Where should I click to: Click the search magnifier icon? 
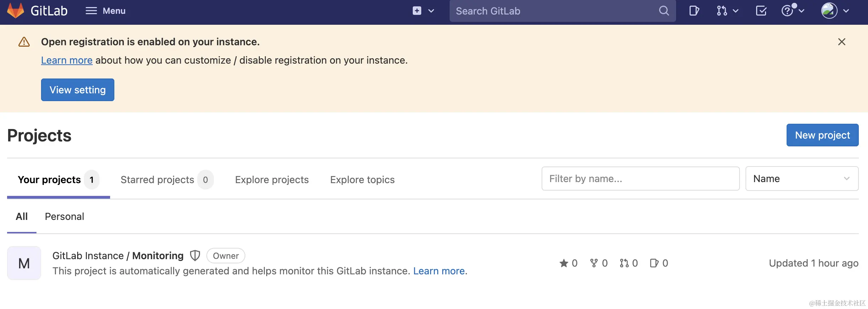[664, 11]
